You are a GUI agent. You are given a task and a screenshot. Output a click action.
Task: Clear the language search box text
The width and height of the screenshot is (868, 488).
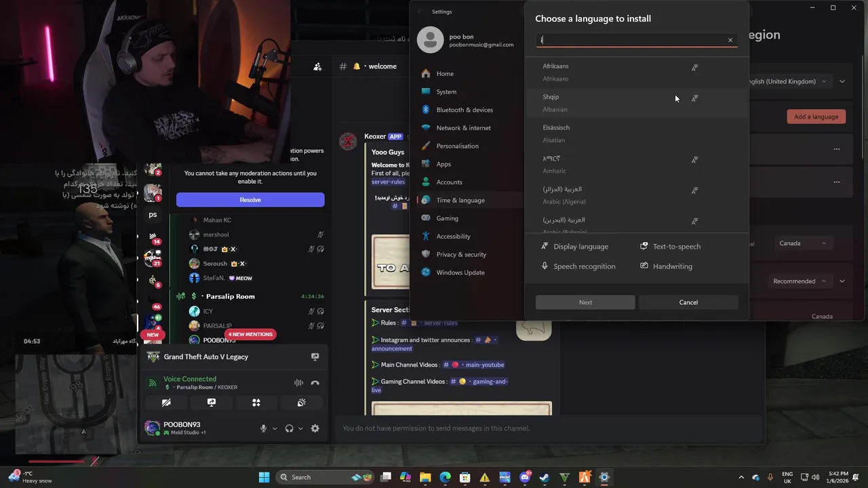730,40
